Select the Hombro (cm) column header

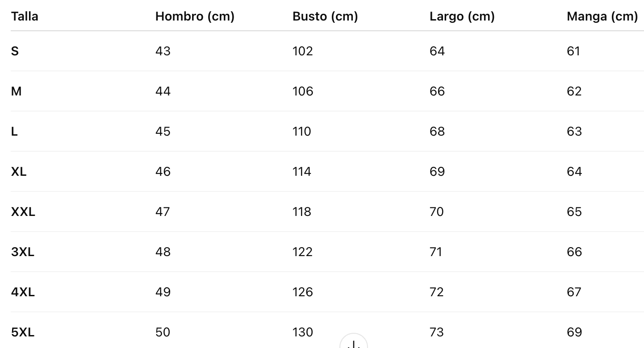(x=195, y=17)
